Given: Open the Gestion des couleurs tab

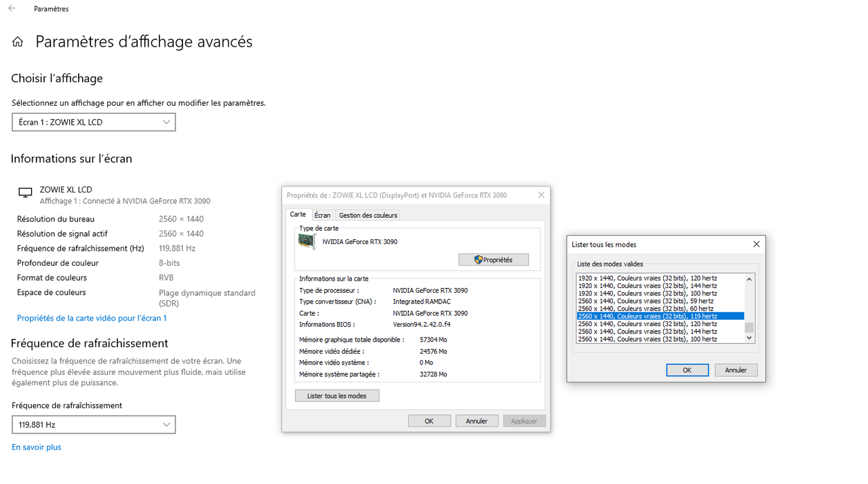Looking at the screenshot, I should click(368, 215).
